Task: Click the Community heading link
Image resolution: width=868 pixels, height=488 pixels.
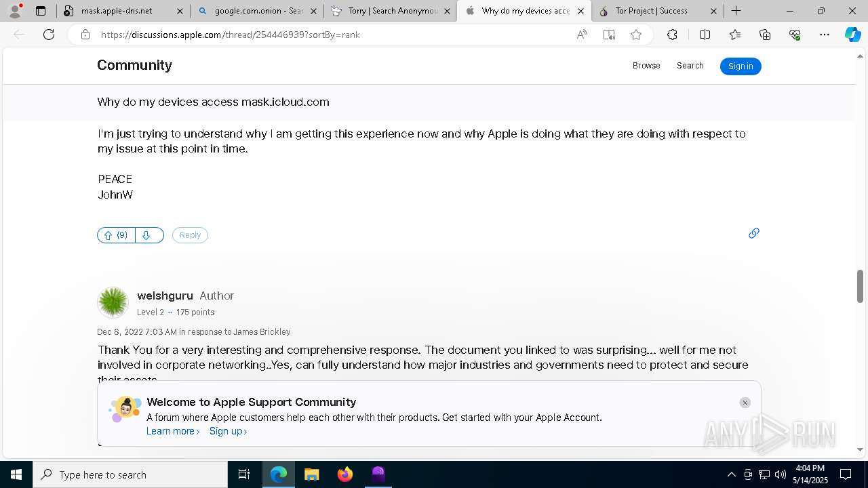Action: (x=134, y=65)
